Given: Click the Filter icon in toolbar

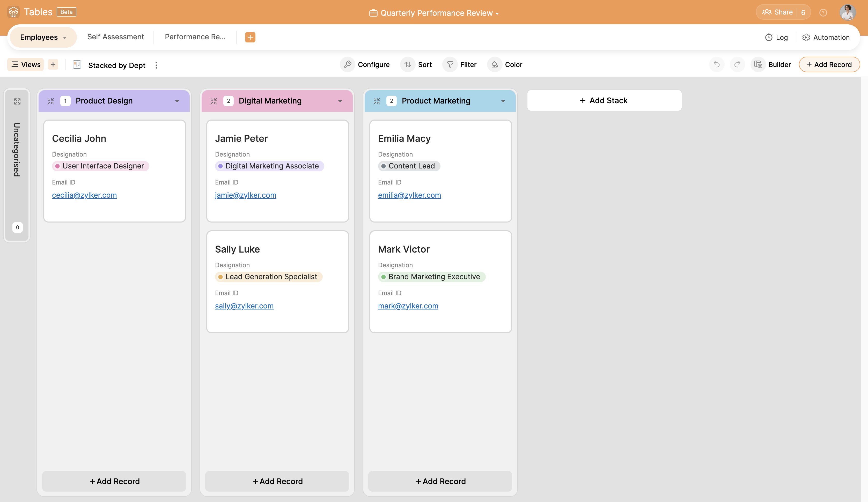Looking at the screenshot, I should [x=450, y=64].
